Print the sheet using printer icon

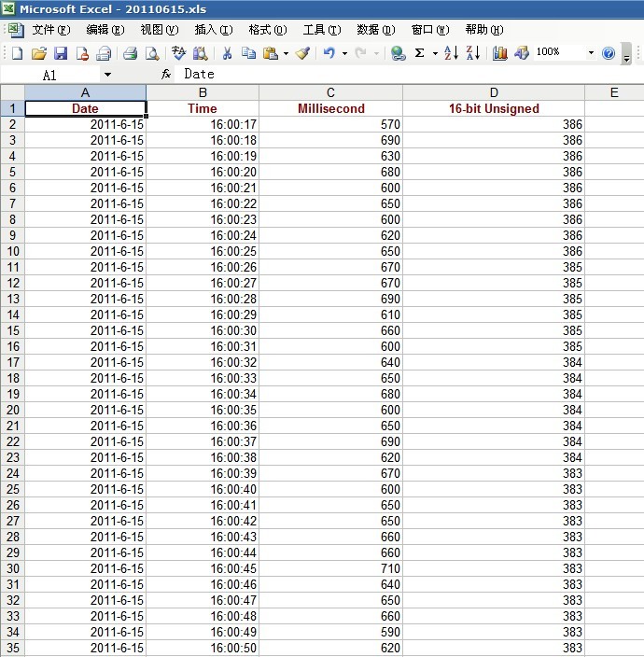(x=131, y=53)
